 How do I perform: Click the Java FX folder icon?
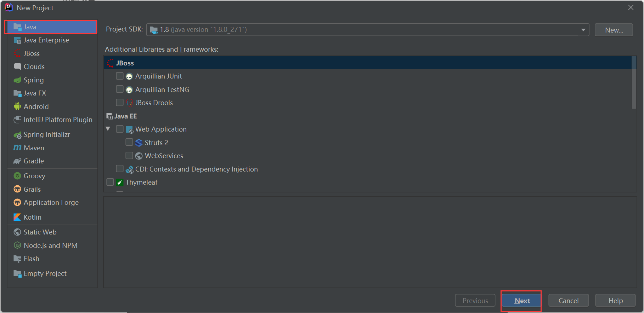point(17,93)
